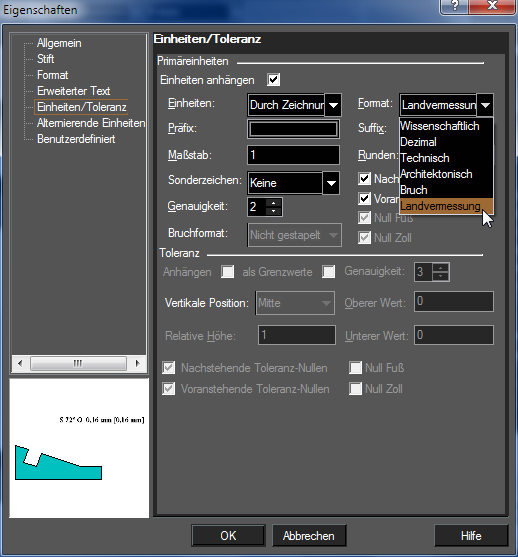
Task: Click the Maßstab input field
Action: click(293, 155)
